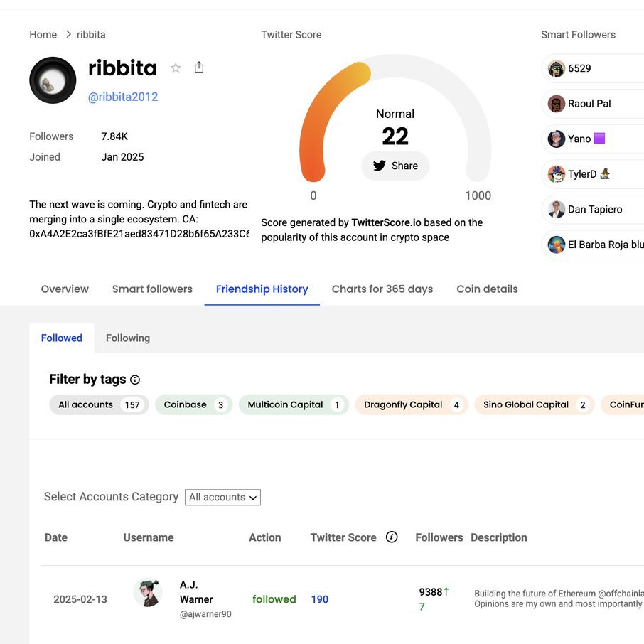Screen dimensions: 644x644
Task: Select the Followed sub-tab
Action: point(62,338)
